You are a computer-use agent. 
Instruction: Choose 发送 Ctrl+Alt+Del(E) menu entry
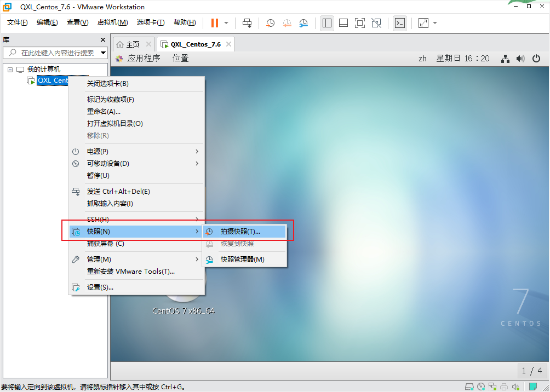[137, 192]
